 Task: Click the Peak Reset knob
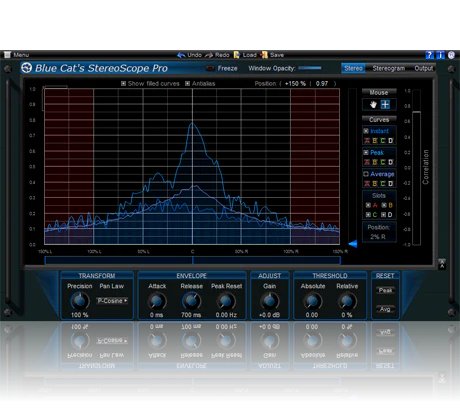[x=226, y=301]
